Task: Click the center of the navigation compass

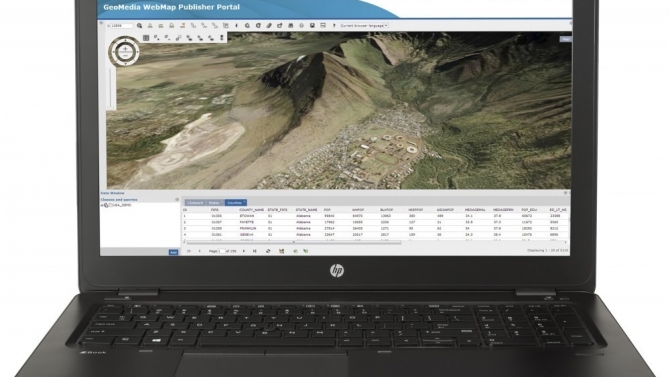Action: coord(125,52)
